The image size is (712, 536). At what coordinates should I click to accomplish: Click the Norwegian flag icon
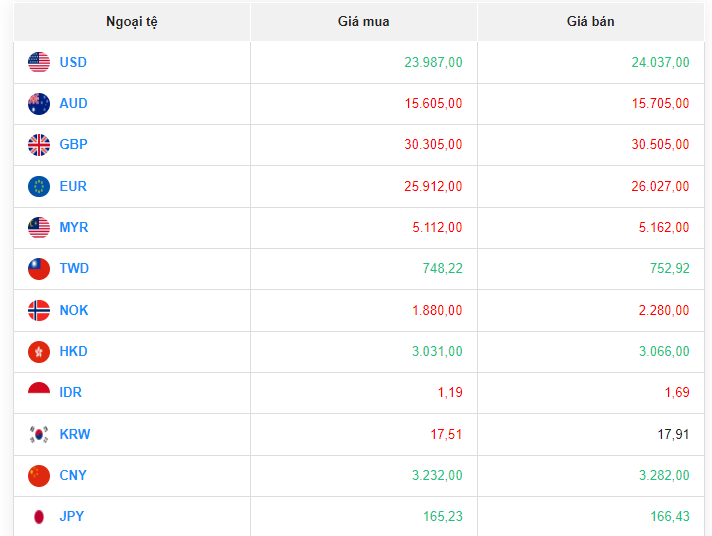click(39, 310)
